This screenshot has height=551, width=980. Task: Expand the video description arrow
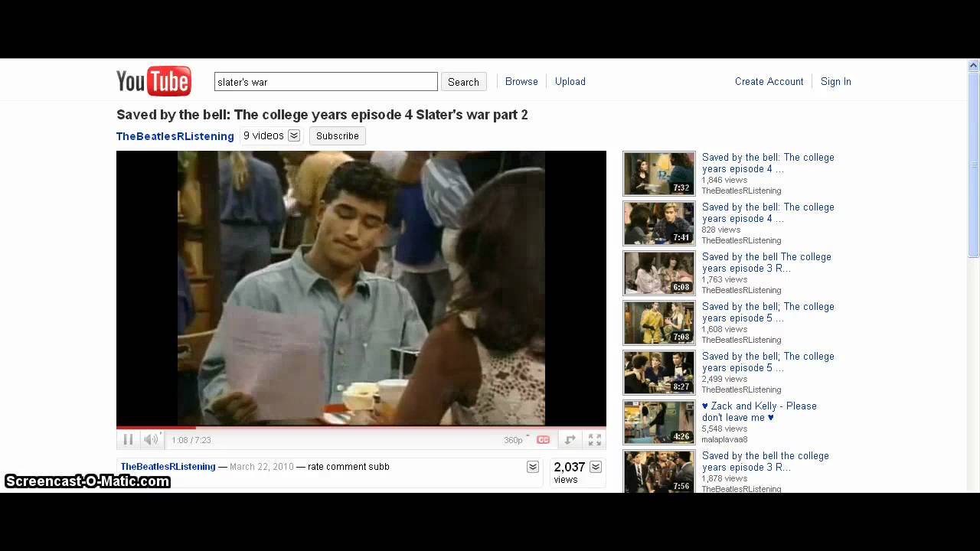(533, 467)
